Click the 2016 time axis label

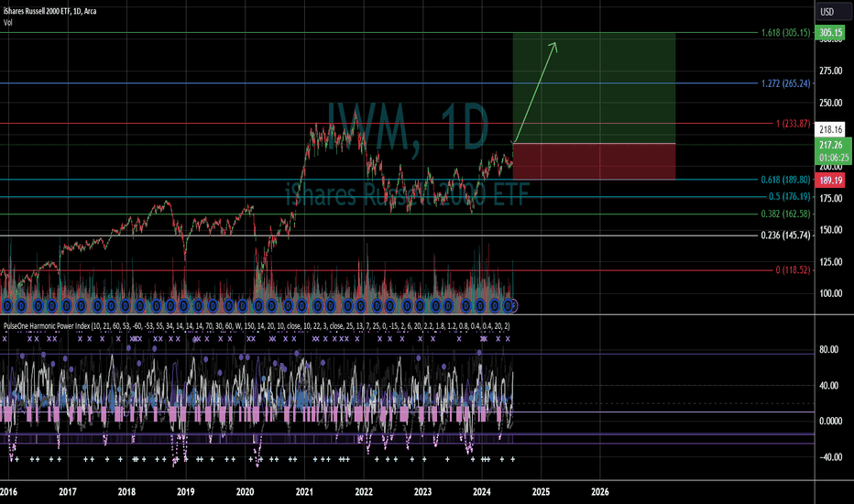pos(7,492)
